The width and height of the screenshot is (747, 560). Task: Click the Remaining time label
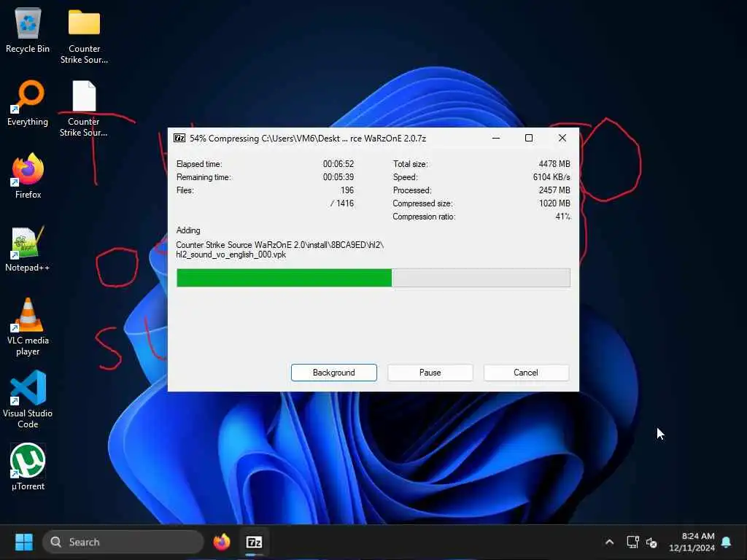(204, 177)
